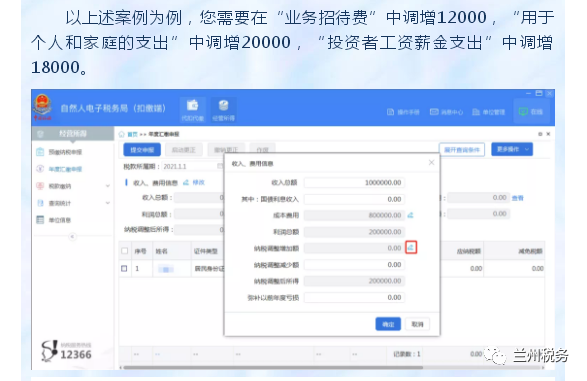Click the 12366 hotline logo
This screenshot has height=381, width=587.
tap(67, 351)
